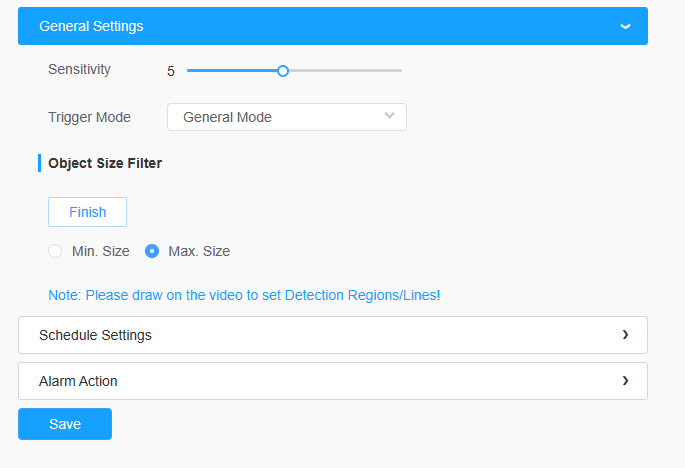Image resolution: width=685 pixels, height=468 pixels.
Task: Expand the Alarm Action section
Action: [333, 381]
